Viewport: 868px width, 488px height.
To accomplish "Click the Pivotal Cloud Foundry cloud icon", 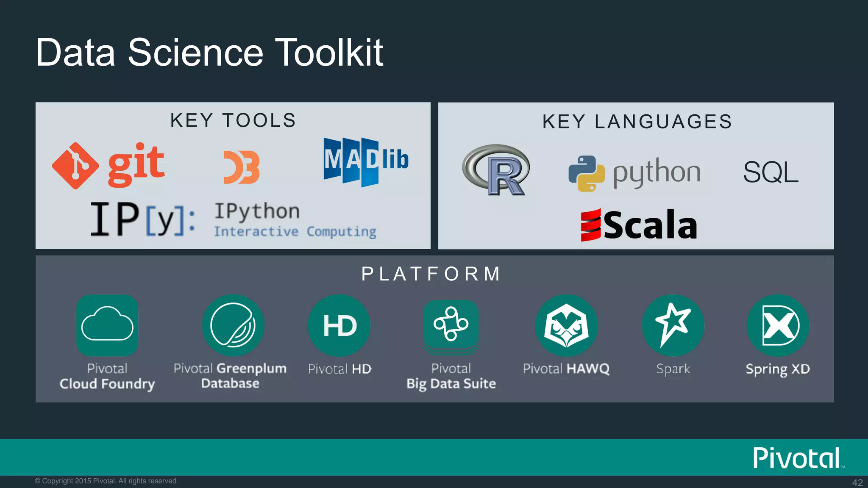I will (107, 325).
